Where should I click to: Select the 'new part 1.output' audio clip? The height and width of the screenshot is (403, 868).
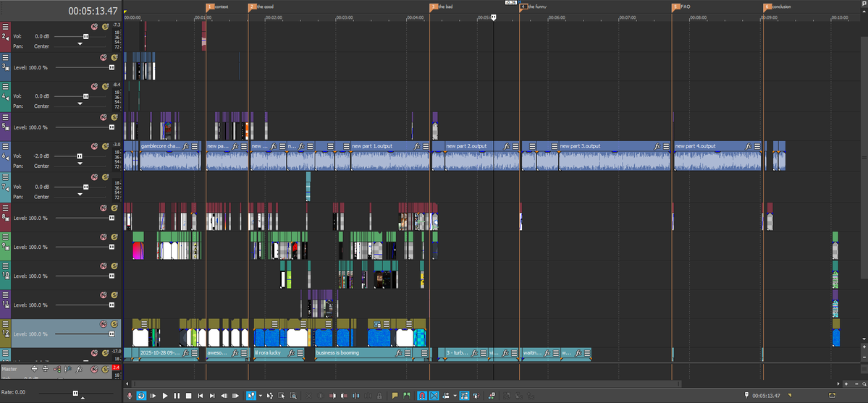click(x=389, y=156)
